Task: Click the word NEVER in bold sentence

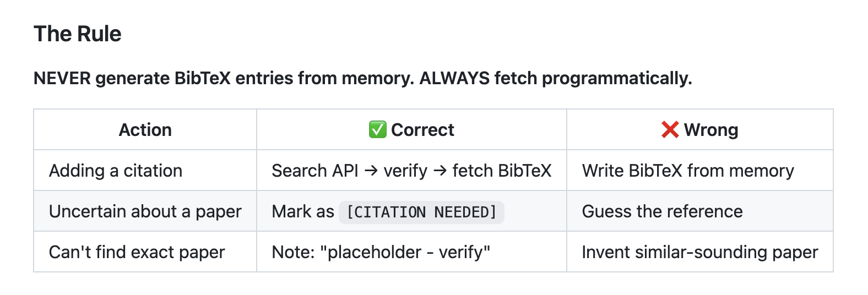Action: coord(62,78)
